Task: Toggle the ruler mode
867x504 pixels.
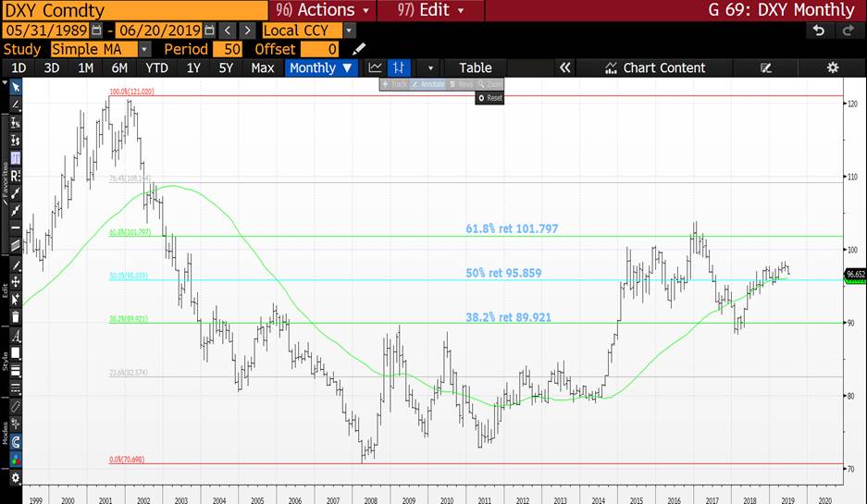Action: (16, 407)
